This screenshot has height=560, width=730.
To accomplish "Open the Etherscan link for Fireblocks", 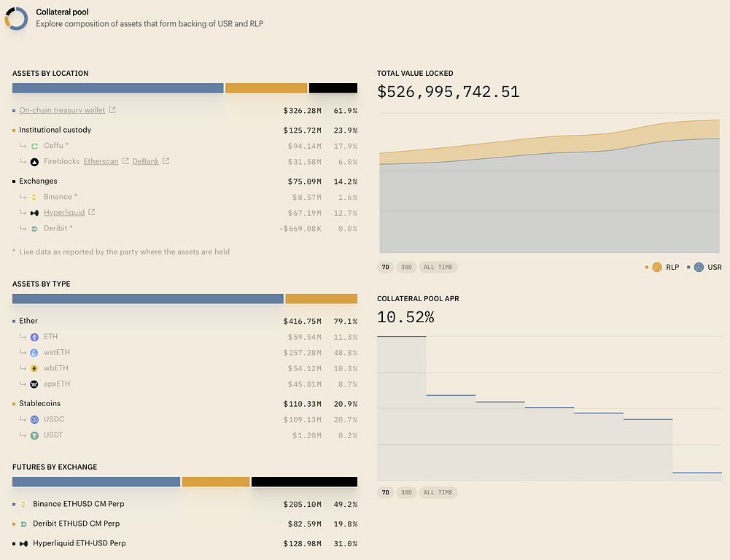I will click(101, 161).
